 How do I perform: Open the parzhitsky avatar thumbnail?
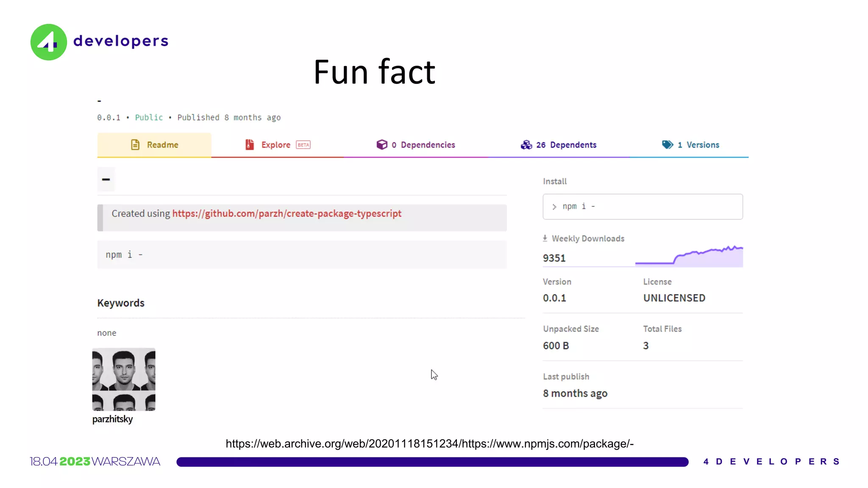point(124,380)
